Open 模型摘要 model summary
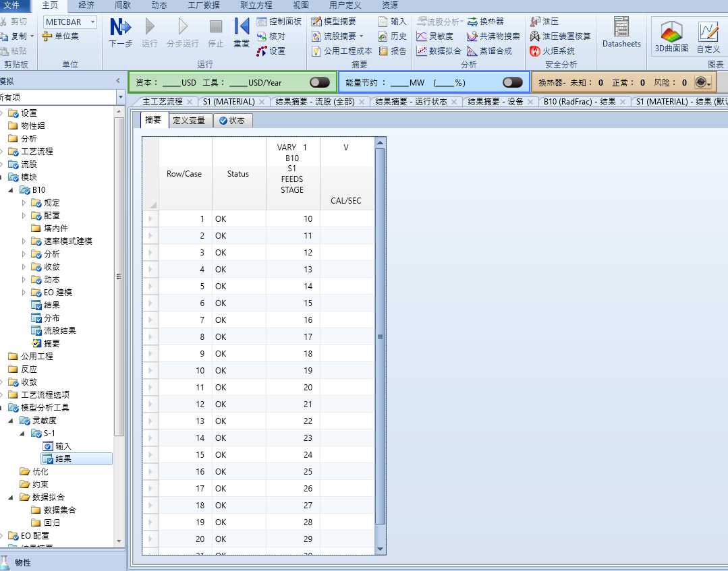 [334, 22]
